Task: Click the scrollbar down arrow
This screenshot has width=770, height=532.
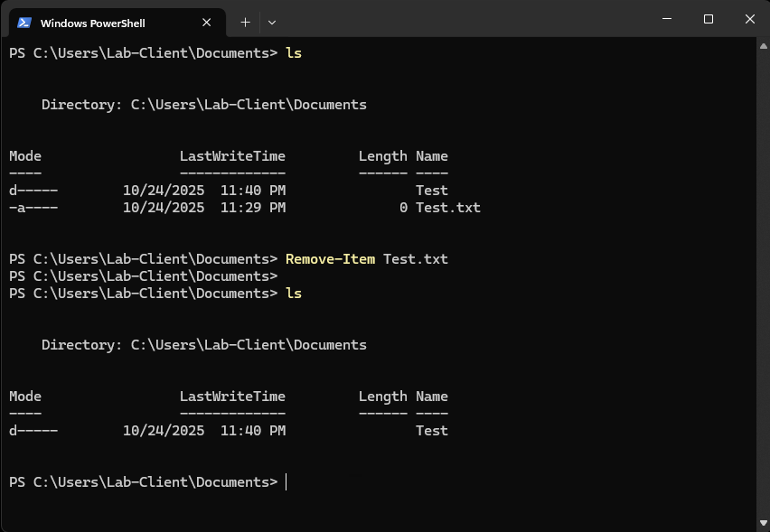Action: click(764, 521)
